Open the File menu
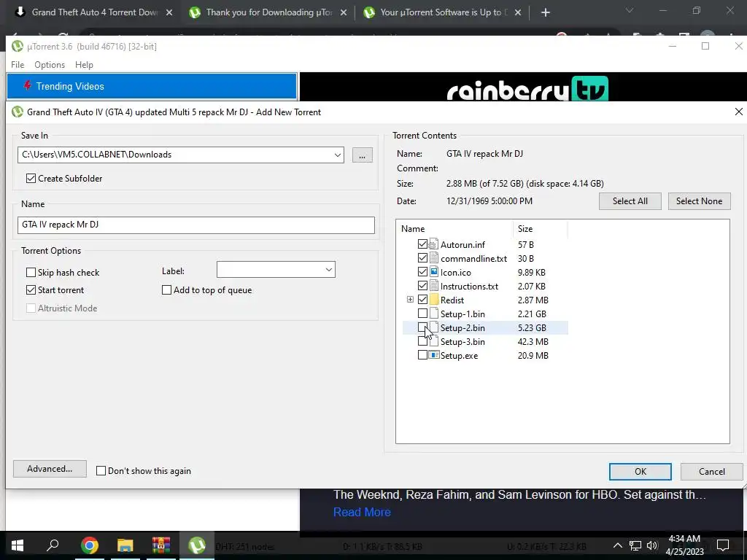The width and height of the screenshot is (747, 560). click(18, 65)
